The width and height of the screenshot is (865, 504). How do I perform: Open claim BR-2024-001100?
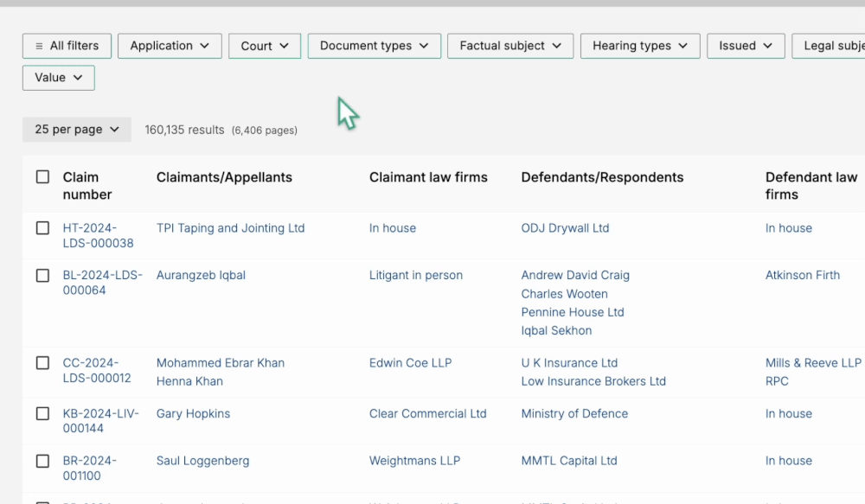pyautogui.click(x=90, y=469)
